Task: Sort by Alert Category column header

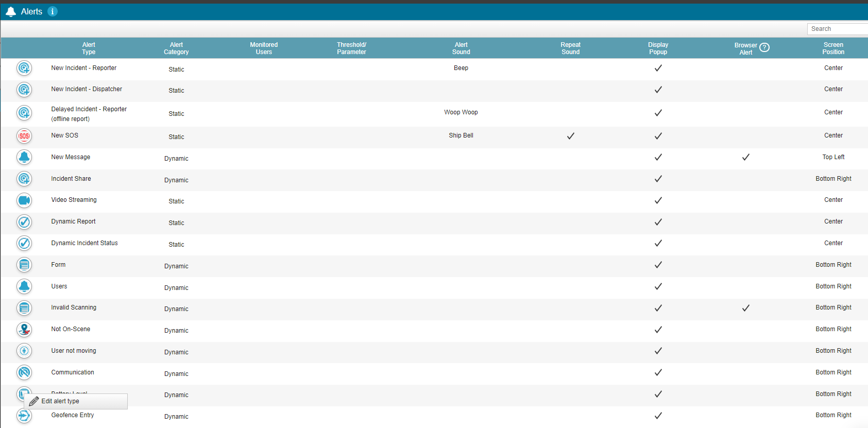Action: [176, 48]
